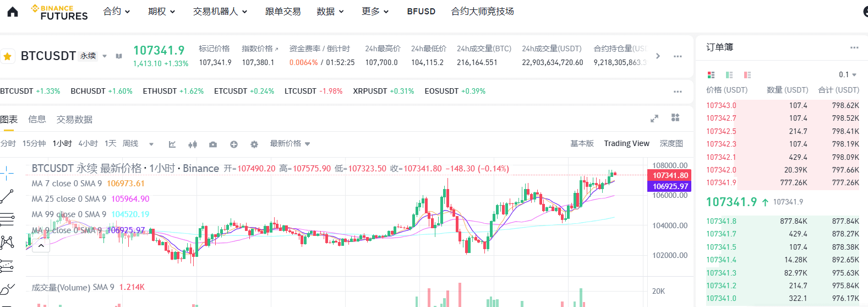Image resolution: width=868 pixels, height=307 pixels.
Task: Open the 期权 menu dropdown
Action: point(161,11)
